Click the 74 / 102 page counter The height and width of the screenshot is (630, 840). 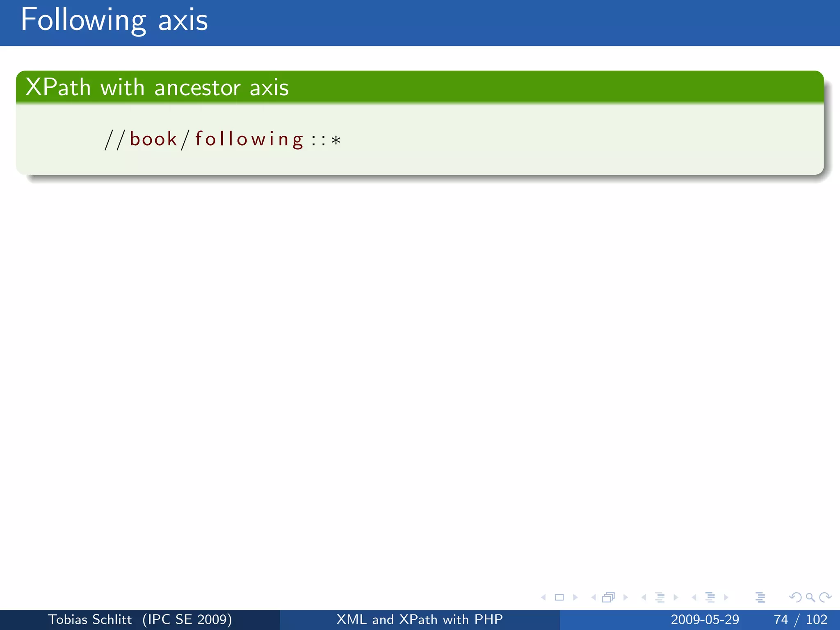800,619
